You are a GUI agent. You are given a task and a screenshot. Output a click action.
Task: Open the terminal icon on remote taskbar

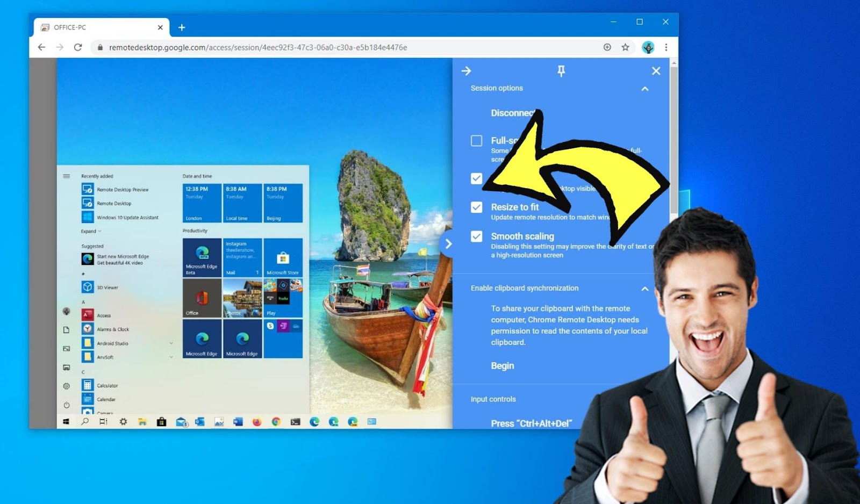pyautogui.click(x=295, y=422)
